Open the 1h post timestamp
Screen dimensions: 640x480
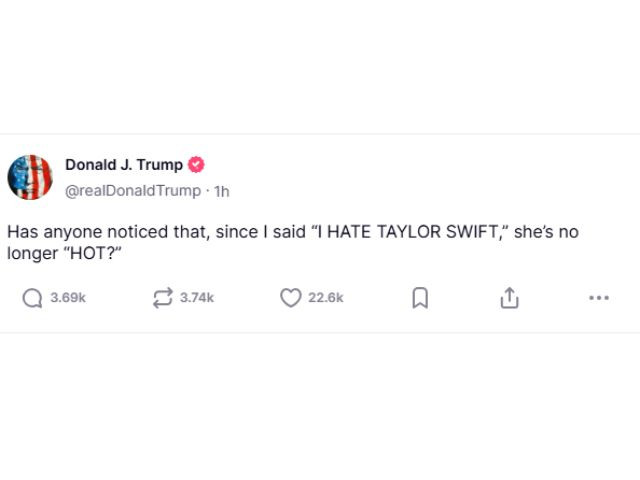pos(222,191)
